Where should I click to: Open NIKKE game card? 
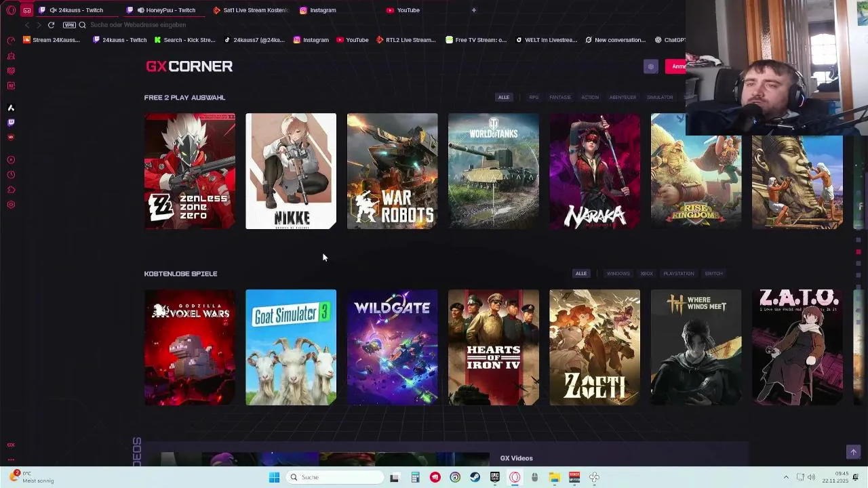coord(291,171)
